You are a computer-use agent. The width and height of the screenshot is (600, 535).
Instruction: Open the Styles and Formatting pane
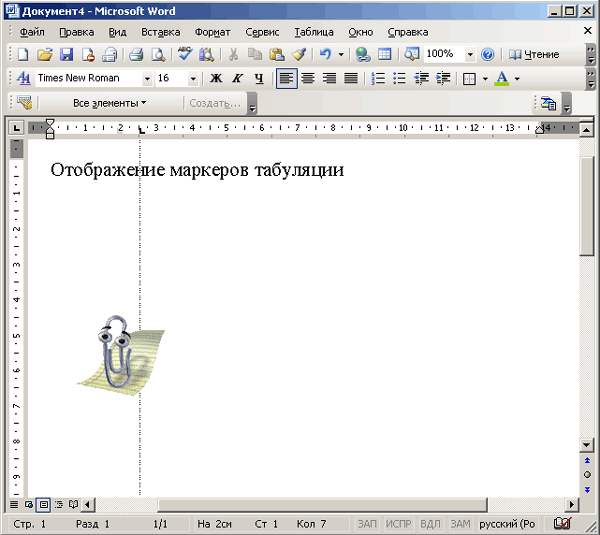click(x=23, y=78)
